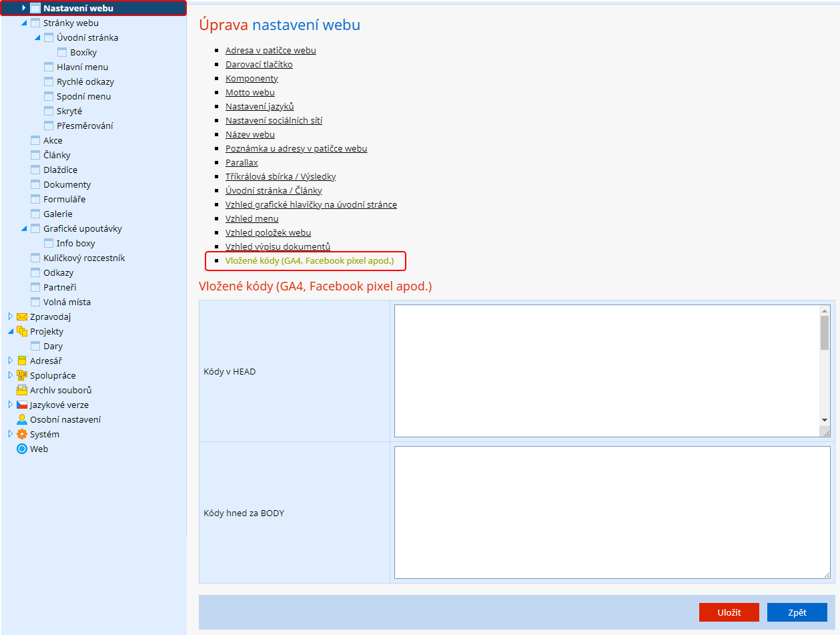Image resolution: width=840 pixels, height=635 pixels.
Task: Click the page icon beside Články
Action: point(35,155)
